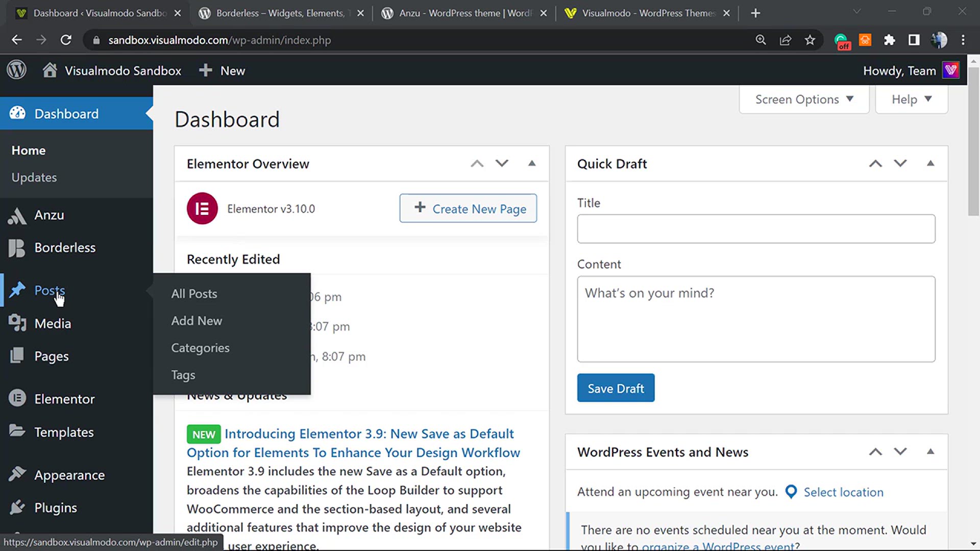Move Quick Draft widget down

coord(900,163)
